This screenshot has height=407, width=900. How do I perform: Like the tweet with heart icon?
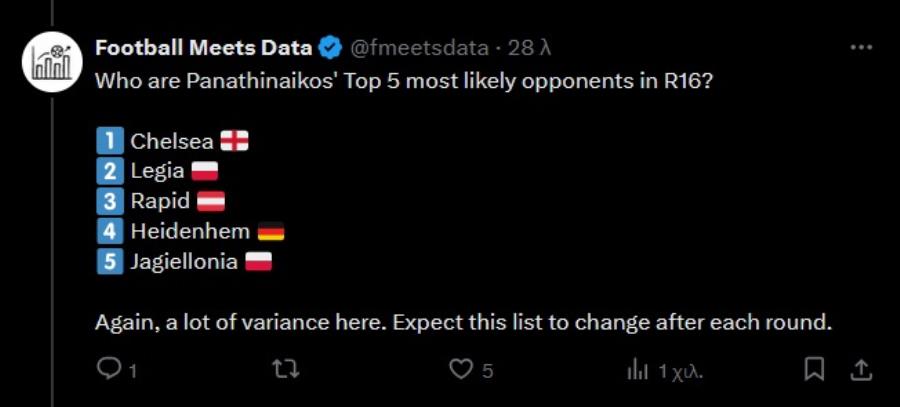460,370
